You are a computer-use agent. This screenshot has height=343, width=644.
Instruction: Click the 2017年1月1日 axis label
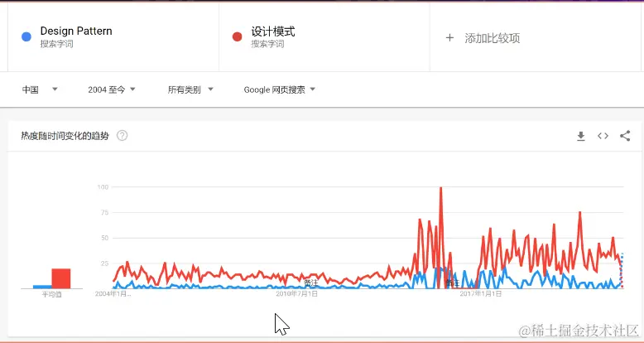[480, 293]
